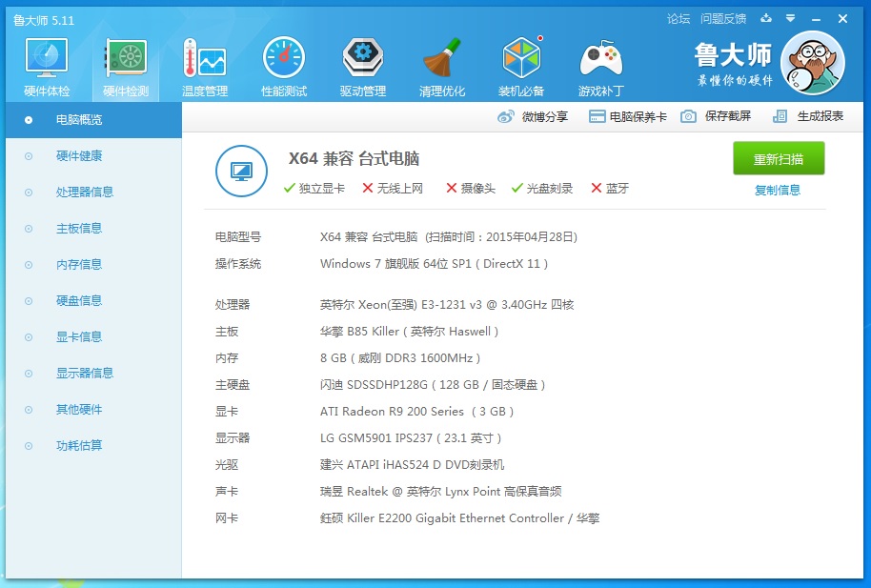Open 问题反馈 feedback link
This screenshot has height=588, width=871.
tap(723, 19)
